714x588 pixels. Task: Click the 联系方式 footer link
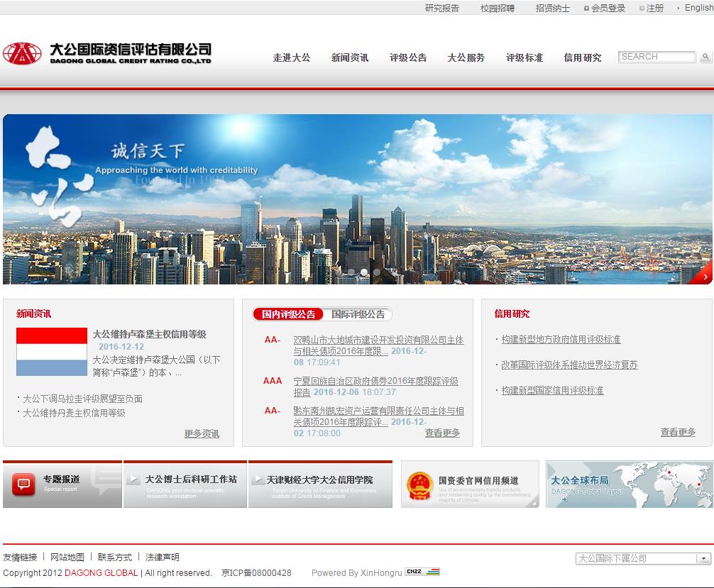coord(115,557)
